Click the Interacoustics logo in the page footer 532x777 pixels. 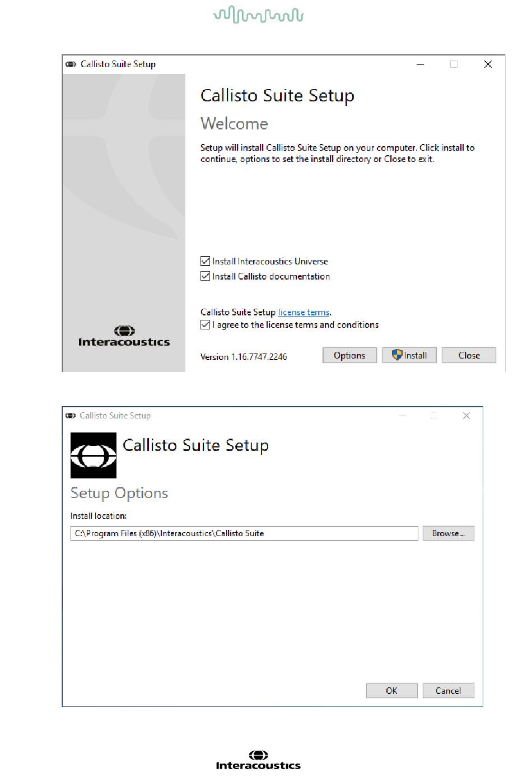(x=258, y=760)
